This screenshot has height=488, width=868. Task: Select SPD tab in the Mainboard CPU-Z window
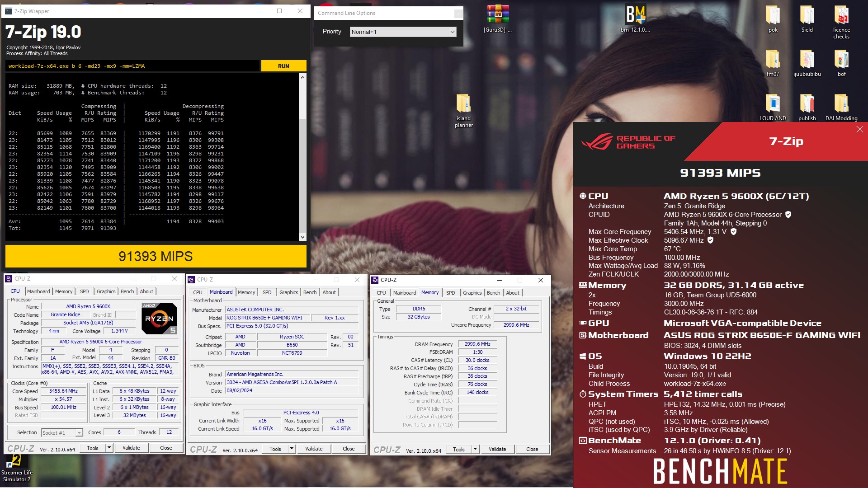click(x=267, y=292)
